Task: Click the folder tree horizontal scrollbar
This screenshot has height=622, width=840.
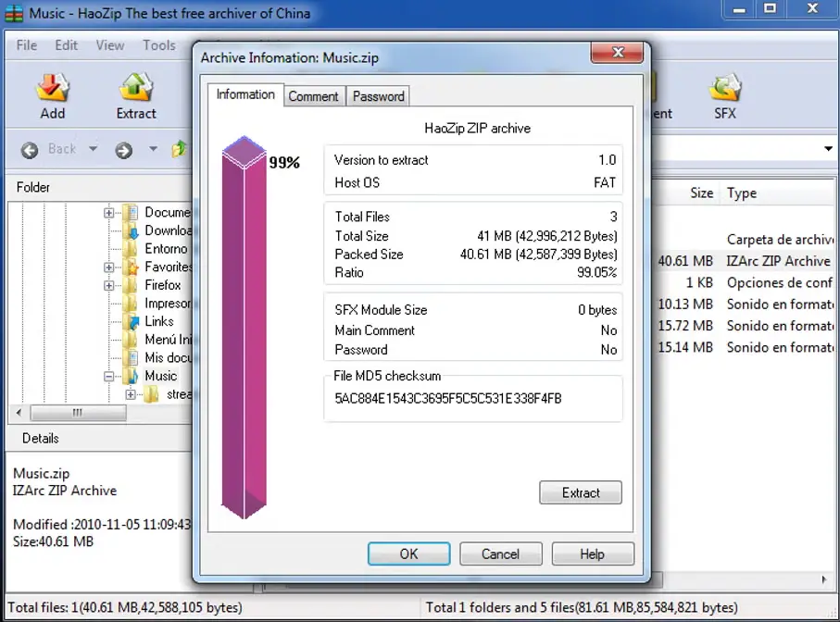Action: pyautogui.click(x=79, y=413)
